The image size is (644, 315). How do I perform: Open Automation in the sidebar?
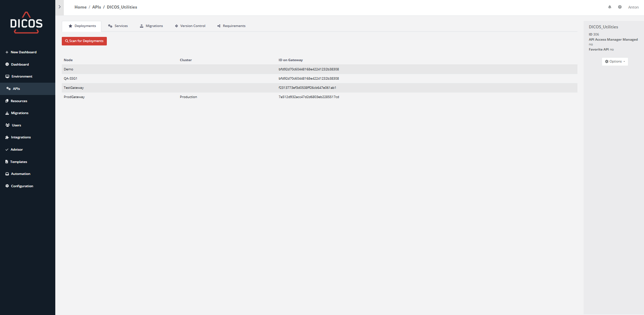(20, 174)
